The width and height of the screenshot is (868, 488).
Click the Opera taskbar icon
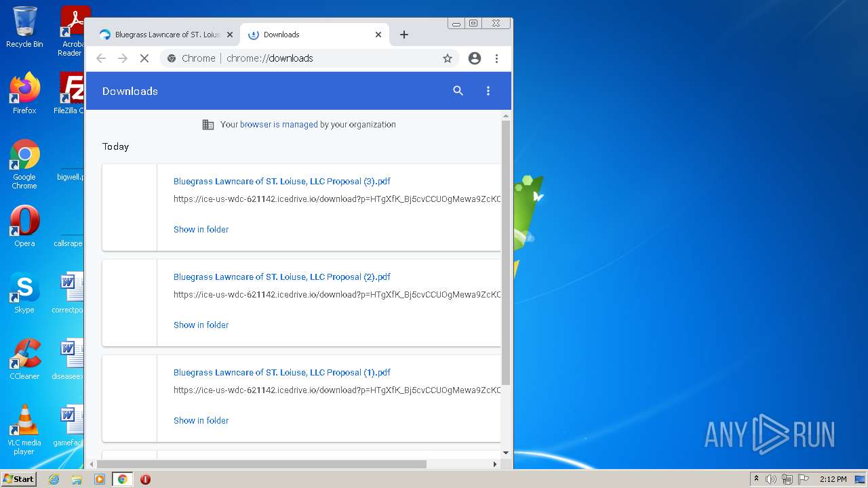(145, 479)
